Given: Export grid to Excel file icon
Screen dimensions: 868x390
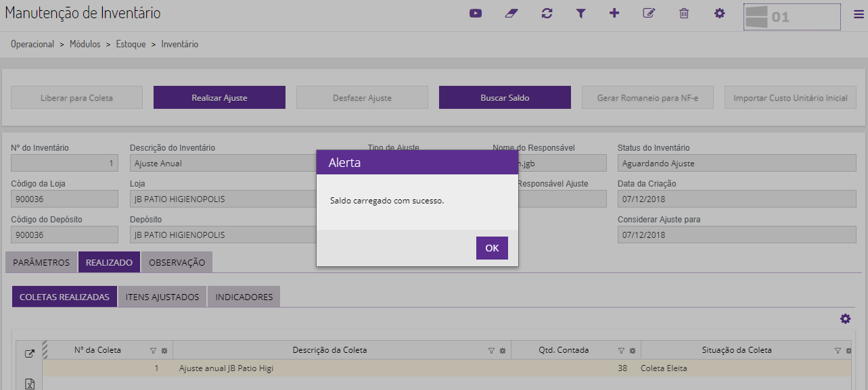Looking at the screenshot, I should (30, 384).
